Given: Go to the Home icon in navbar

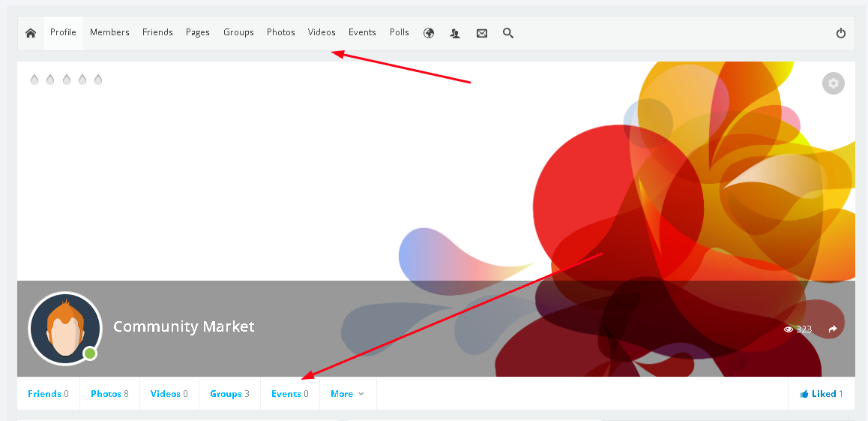Looking at the screenshot, I should 31,33.
